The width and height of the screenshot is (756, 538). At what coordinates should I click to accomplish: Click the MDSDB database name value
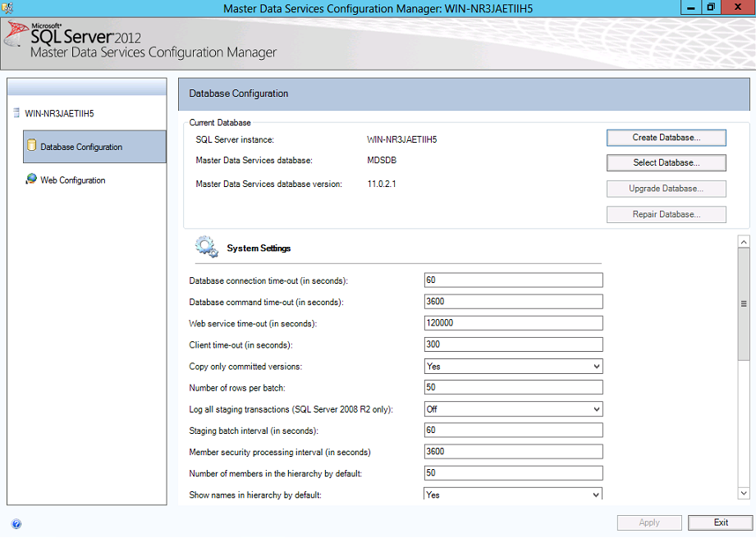click(x=382, y=161)
